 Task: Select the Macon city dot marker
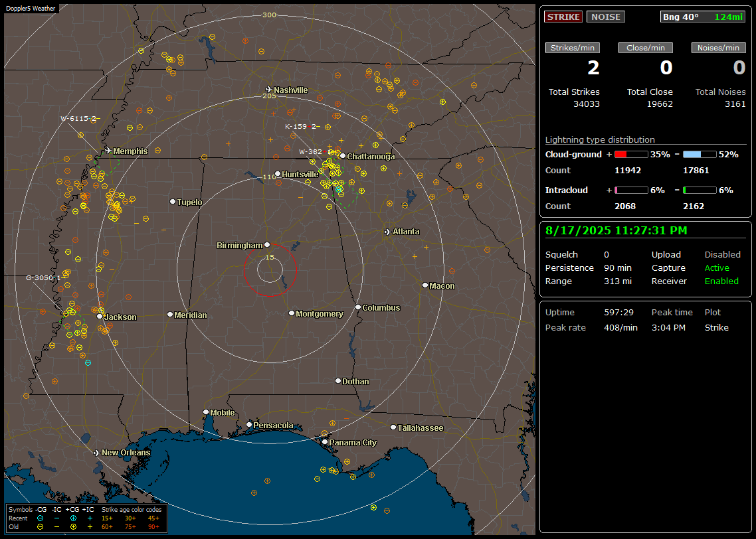(x=425, y=285)
